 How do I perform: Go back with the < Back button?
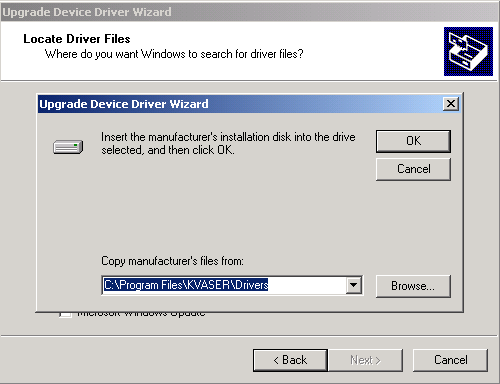pyautogui.click(x=290, y=360)
